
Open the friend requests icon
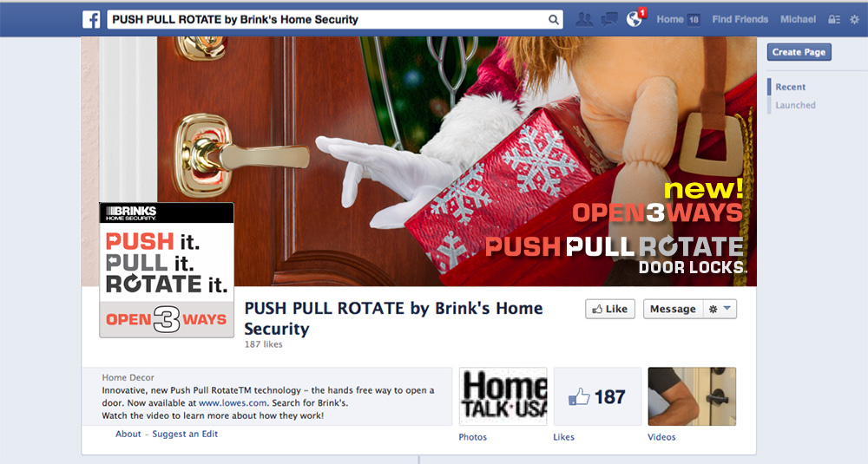pos(584,19)
